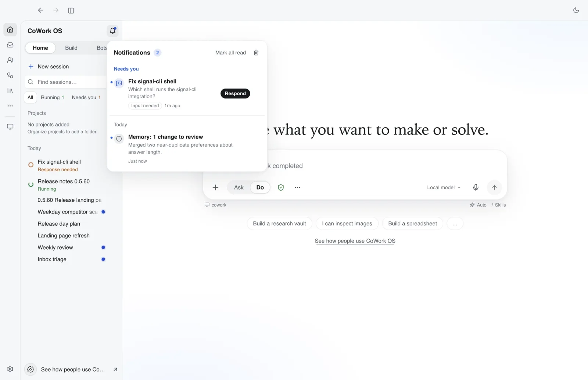This screenshot has height=380, width=588.
Task: Select the Build tab
Action: coord(71,48)
